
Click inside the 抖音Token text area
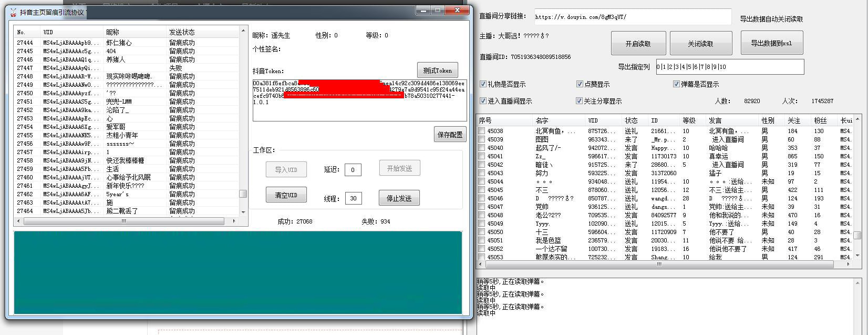click(359, 100)
